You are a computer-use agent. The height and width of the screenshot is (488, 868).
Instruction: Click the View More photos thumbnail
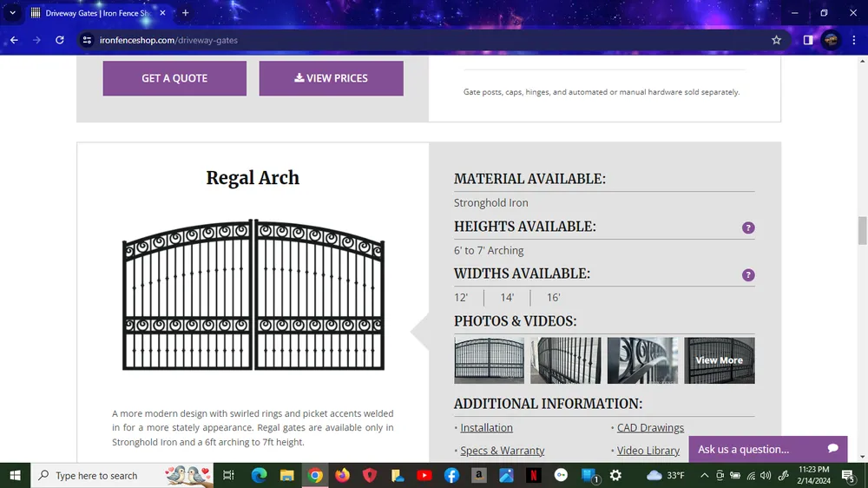click(x=719, y=360)
